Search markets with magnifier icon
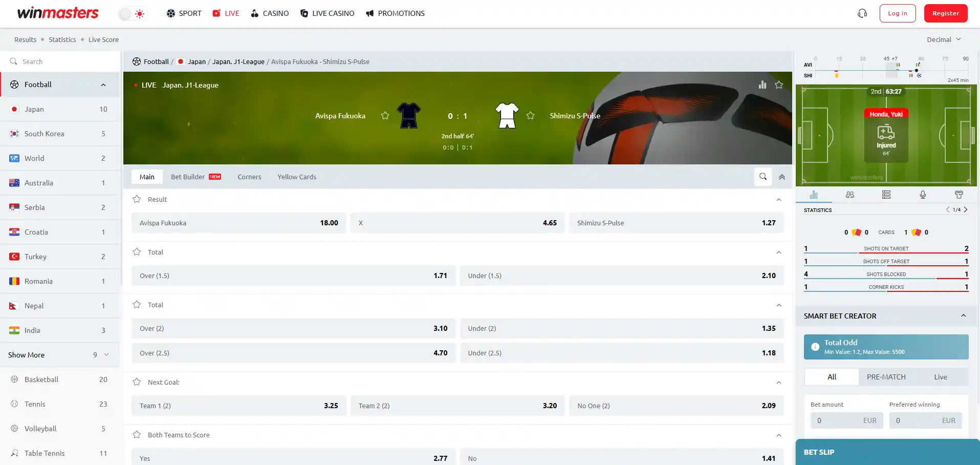Viewport: 980px width, 465px height. click(763, 177)
